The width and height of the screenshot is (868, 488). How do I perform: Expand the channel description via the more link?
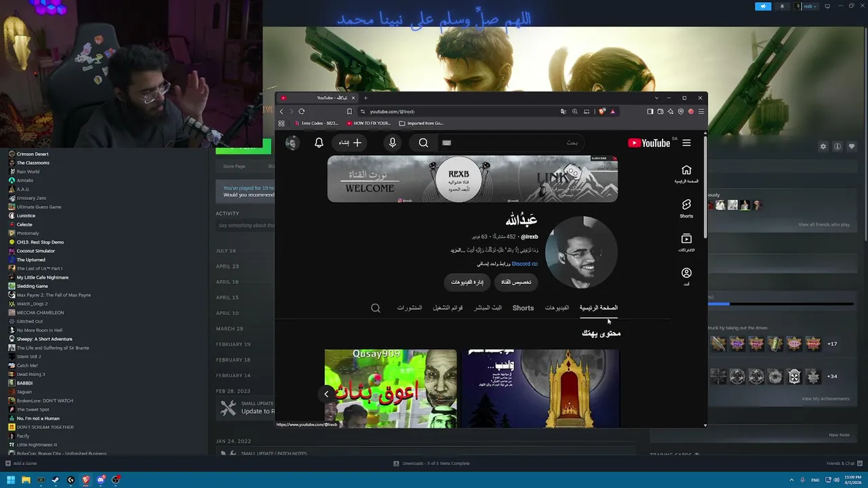point(456,250)
